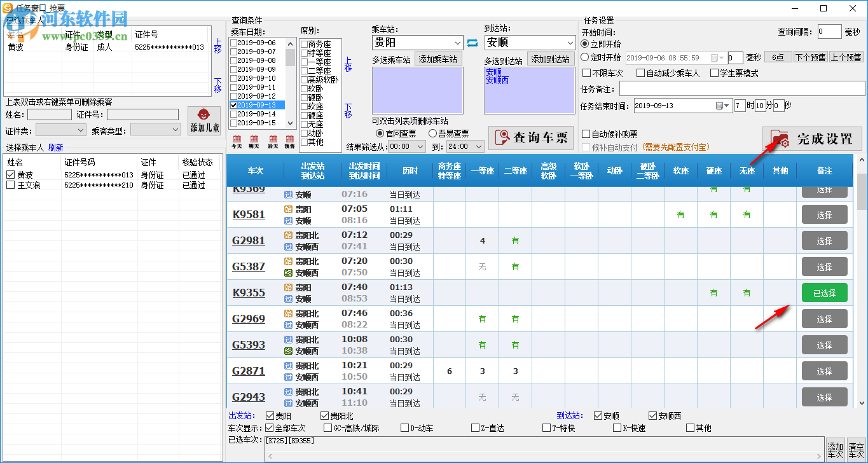Image resolution: width=868 pixels, height=463 pixels.
Task: Click the 刷新 refresh link
Action: [56, 148]
